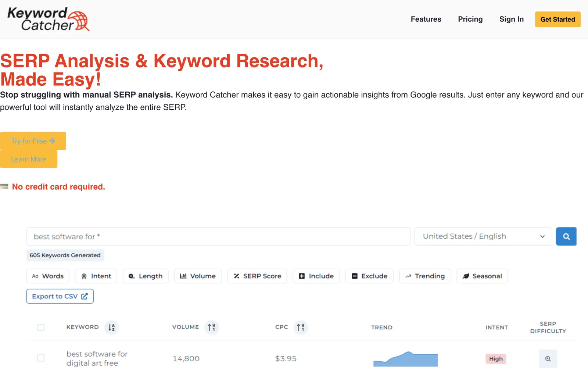
Task: Sort keywords alphabetically with A-Z icon
Action: [112, 327]
